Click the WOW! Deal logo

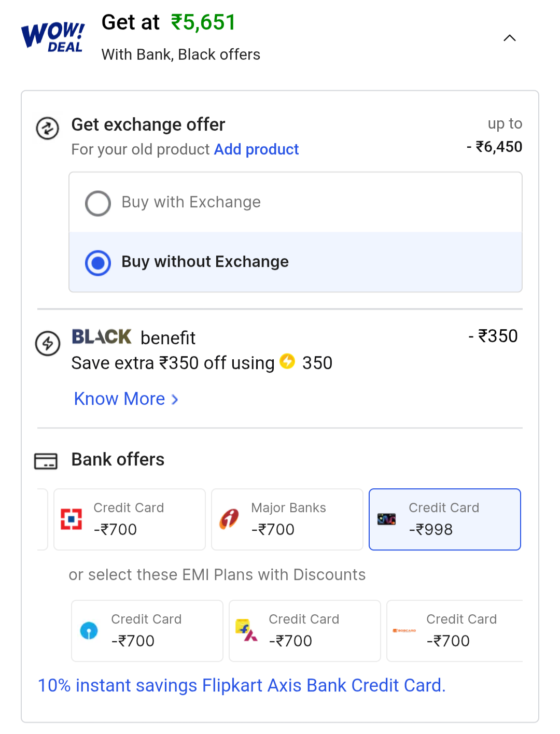pyautogui.click(x=52, y=37)
